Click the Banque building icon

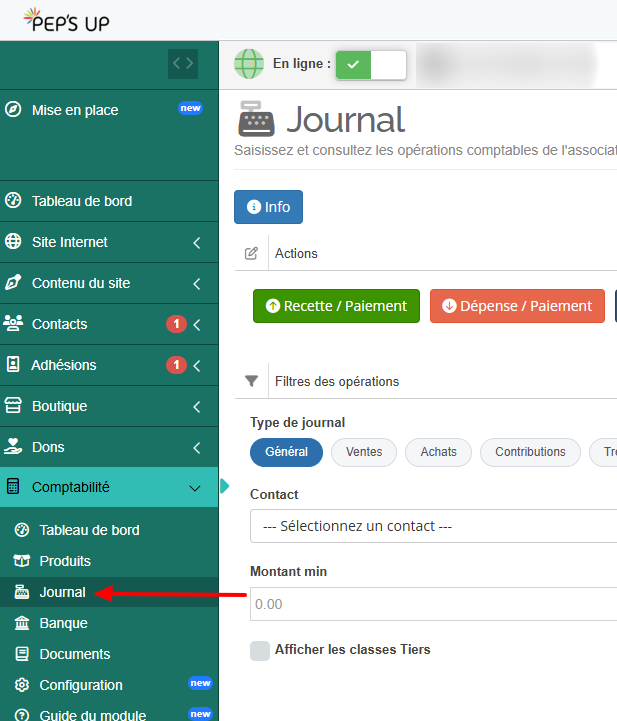point(21,623)
